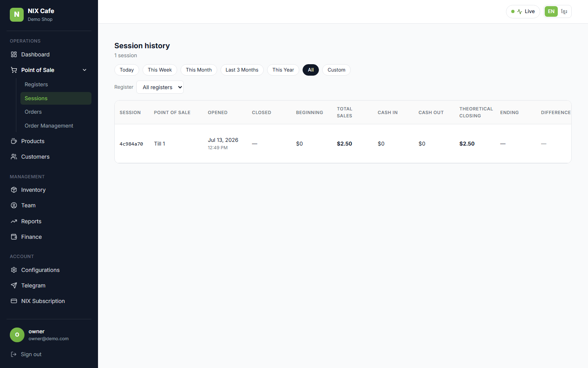Click the $2.50 theoretical closing value
Viewport: 588px width, 368px height.
point(467,144)
